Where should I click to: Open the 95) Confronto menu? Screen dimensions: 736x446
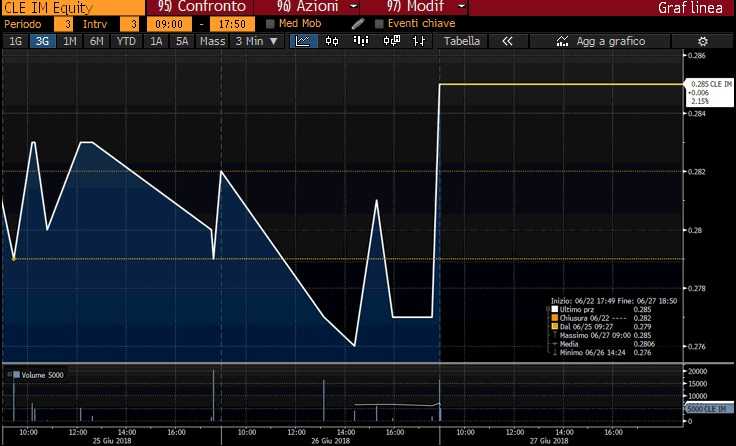tap(201, 7)
